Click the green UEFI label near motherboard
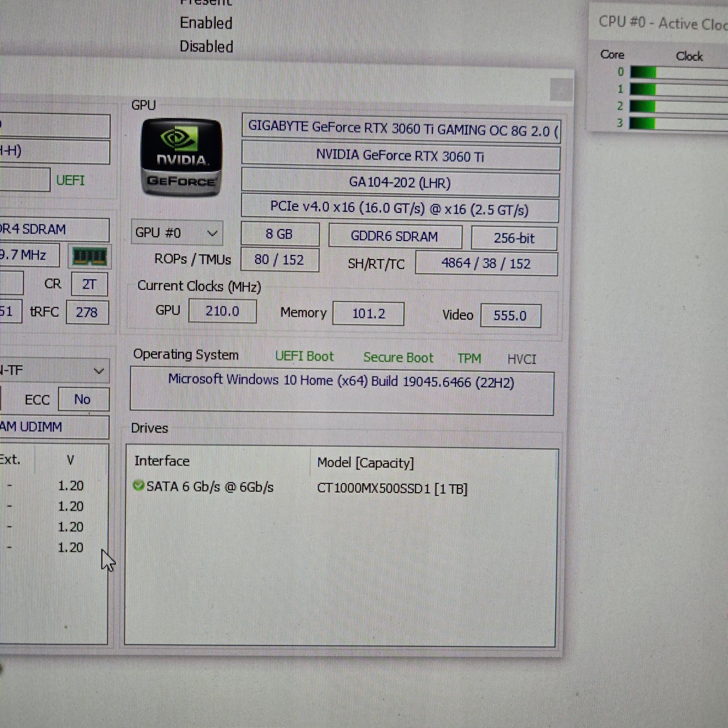This screenshot has width=728, height=728. coord(70,180)
